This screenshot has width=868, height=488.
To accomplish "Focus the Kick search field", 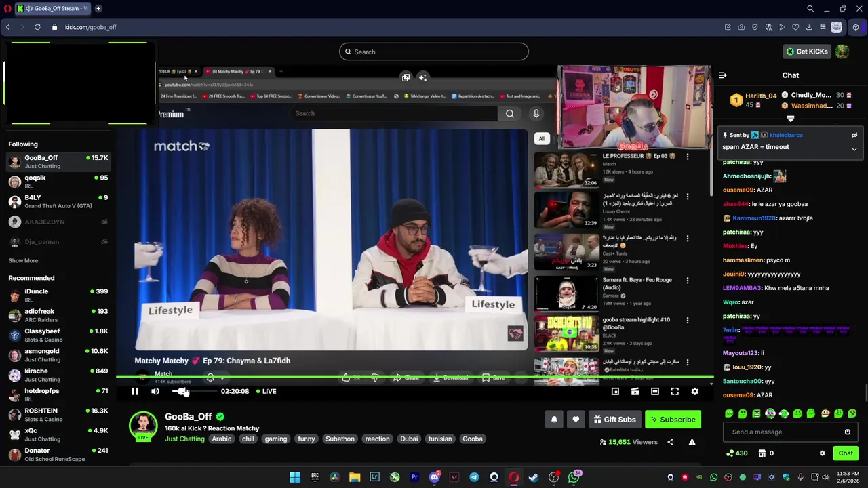I will click(x=434, y=52).
